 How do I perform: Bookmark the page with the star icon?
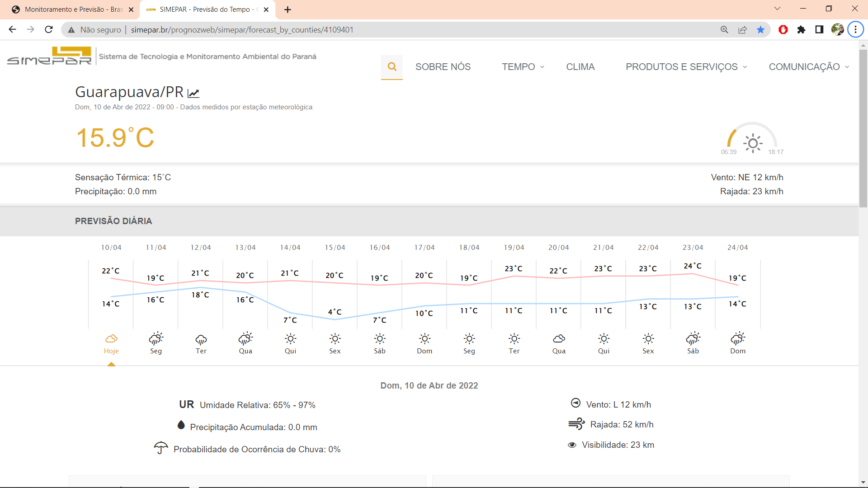click(760, 30)
